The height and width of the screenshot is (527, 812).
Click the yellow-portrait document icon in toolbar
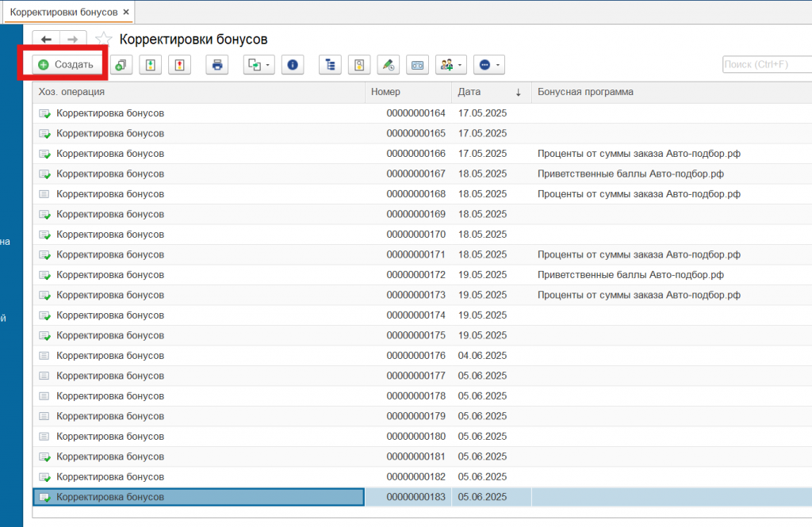pyautogui.click(x=359, y=65)
